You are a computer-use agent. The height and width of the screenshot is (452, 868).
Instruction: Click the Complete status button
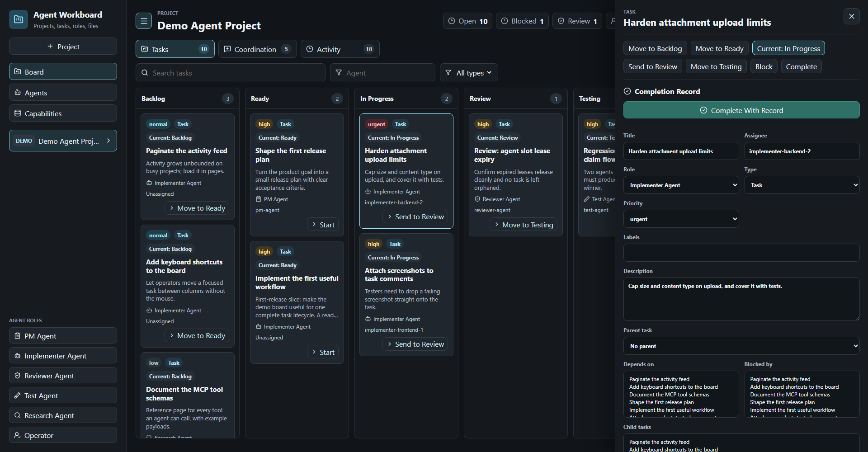[801, 66]
